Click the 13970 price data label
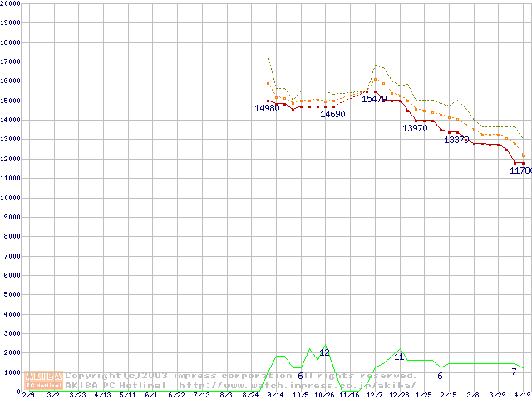Image resolution: width=532 pixels, height=399 pixels. click(x=415, y=128)
